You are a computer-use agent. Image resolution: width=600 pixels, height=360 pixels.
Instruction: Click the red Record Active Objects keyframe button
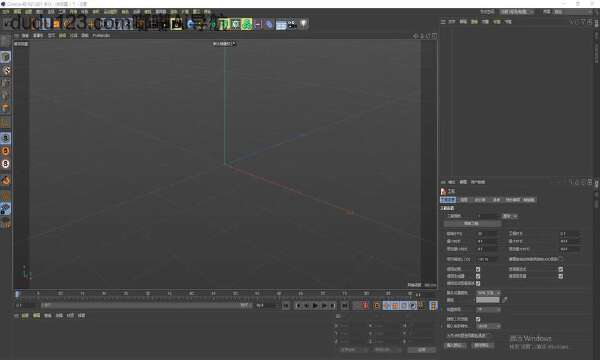365,305
